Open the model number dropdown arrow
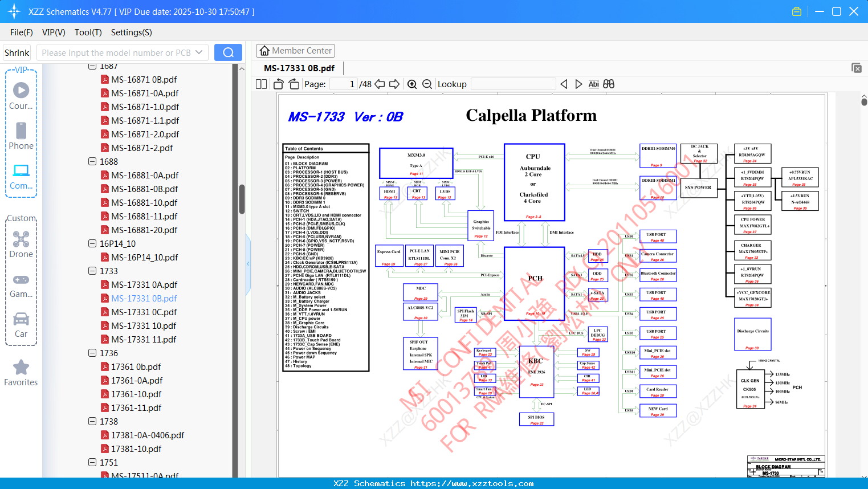The height and width of the screenshot is (489, 868). (199, 52)
